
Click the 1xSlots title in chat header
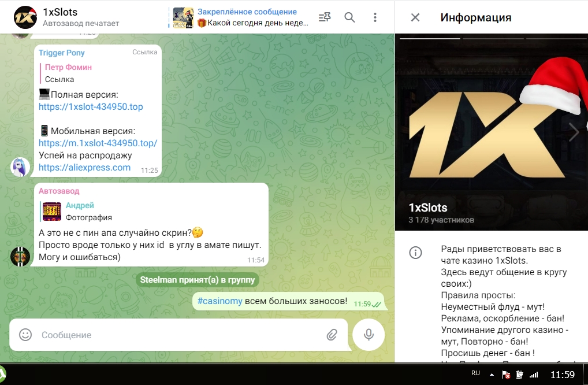click(60, 12)
